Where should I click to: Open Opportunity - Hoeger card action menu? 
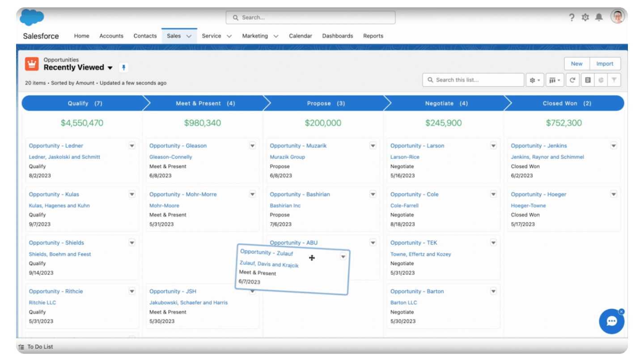[x=614, y=194]
